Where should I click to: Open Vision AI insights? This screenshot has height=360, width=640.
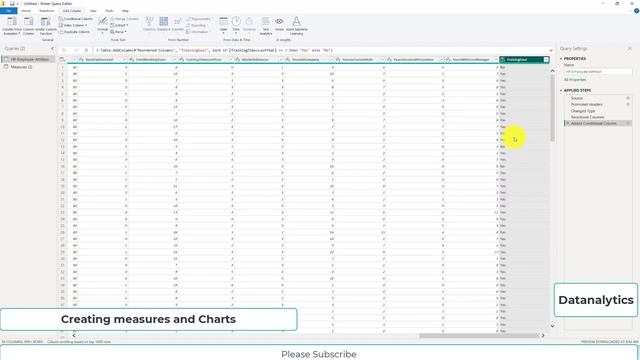tap(279, 24)
